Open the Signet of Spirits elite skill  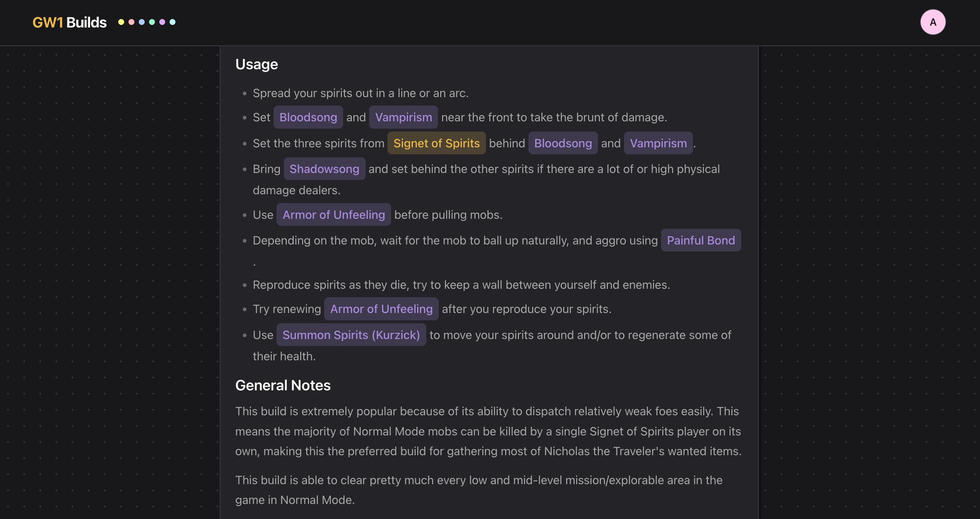coord(437,143)
